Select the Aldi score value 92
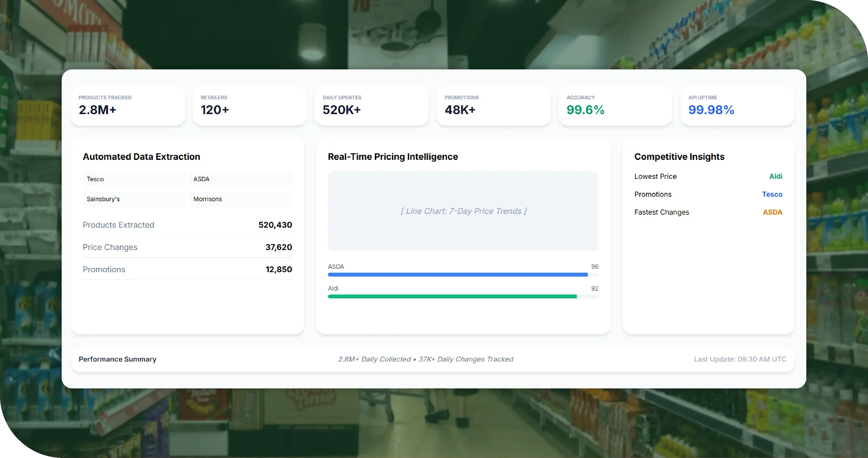The height and width of the screenshot is (458, 868). (x=595, y=289)
